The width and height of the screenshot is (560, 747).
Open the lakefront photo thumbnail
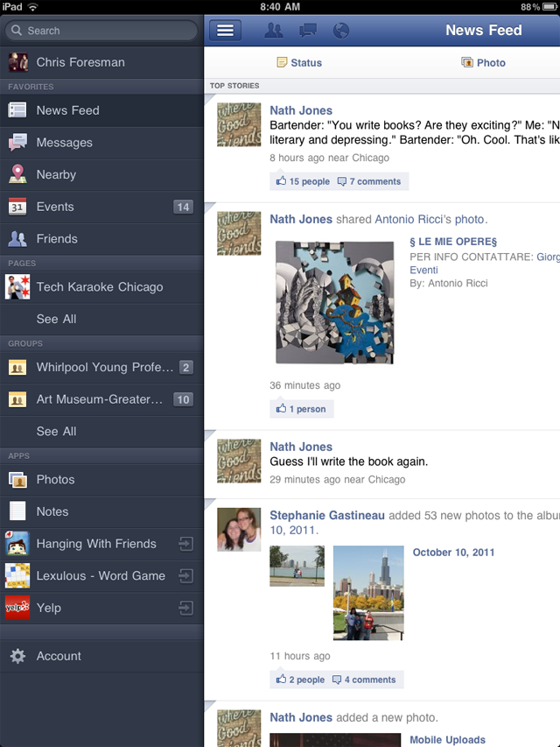[x=297, y=566]
